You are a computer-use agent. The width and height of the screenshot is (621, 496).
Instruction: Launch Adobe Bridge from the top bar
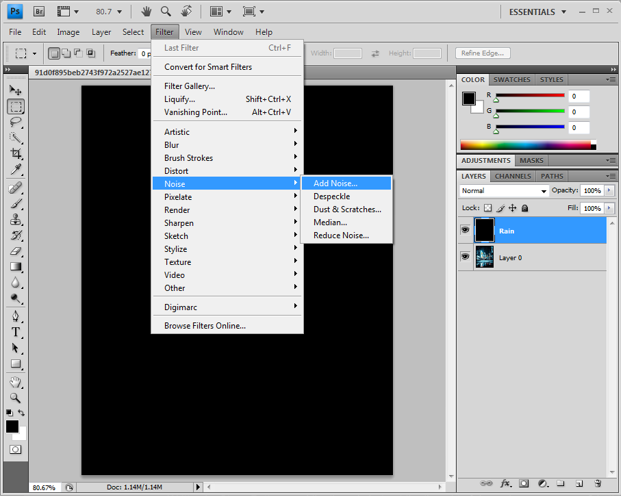pyautogui.click(x=39, y=12)
